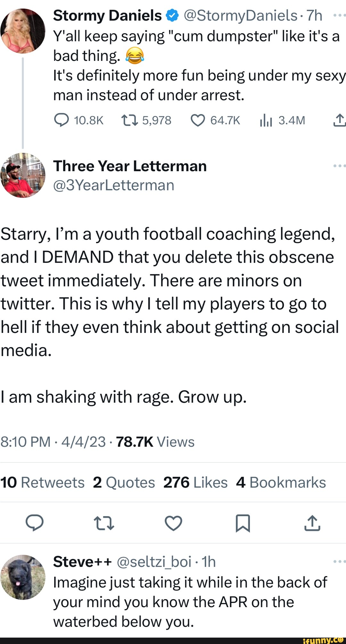
Task: Open Steve++ dog avatar
Action: point(23,577)
